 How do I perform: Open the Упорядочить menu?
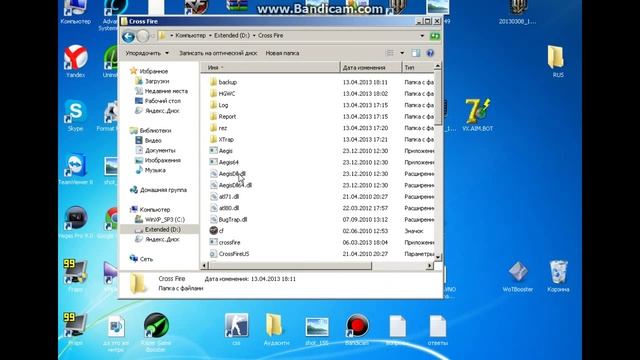[x=147, y=53]
